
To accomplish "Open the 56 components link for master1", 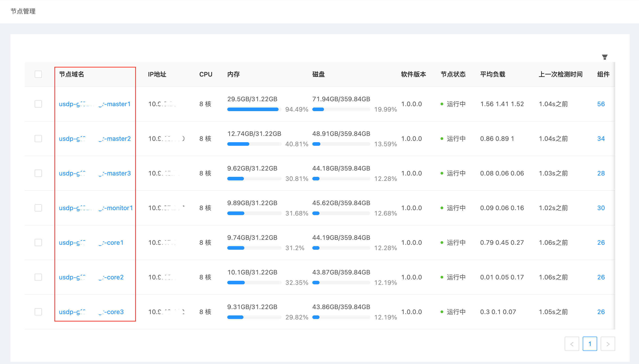I will click(601, 104).
